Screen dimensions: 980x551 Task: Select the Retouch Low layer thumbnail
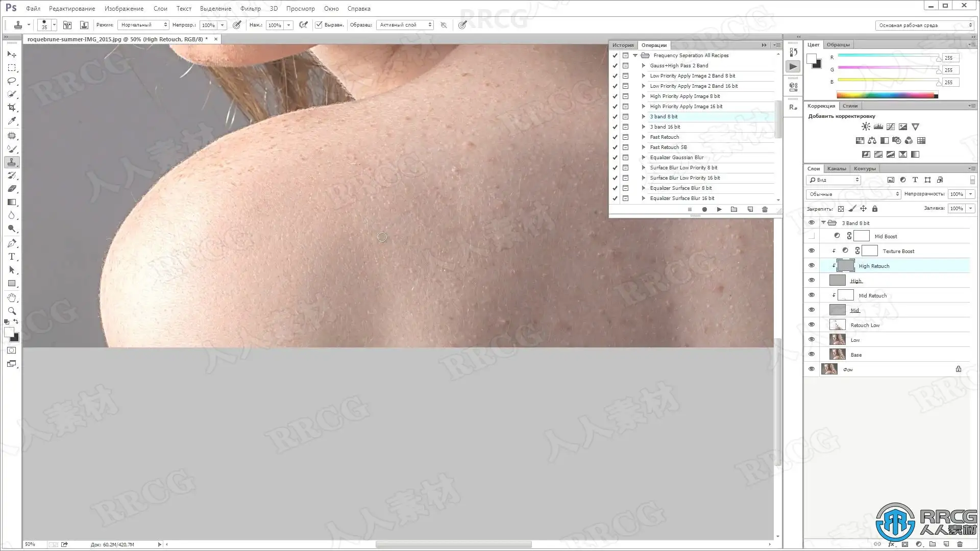pos(837,325)
